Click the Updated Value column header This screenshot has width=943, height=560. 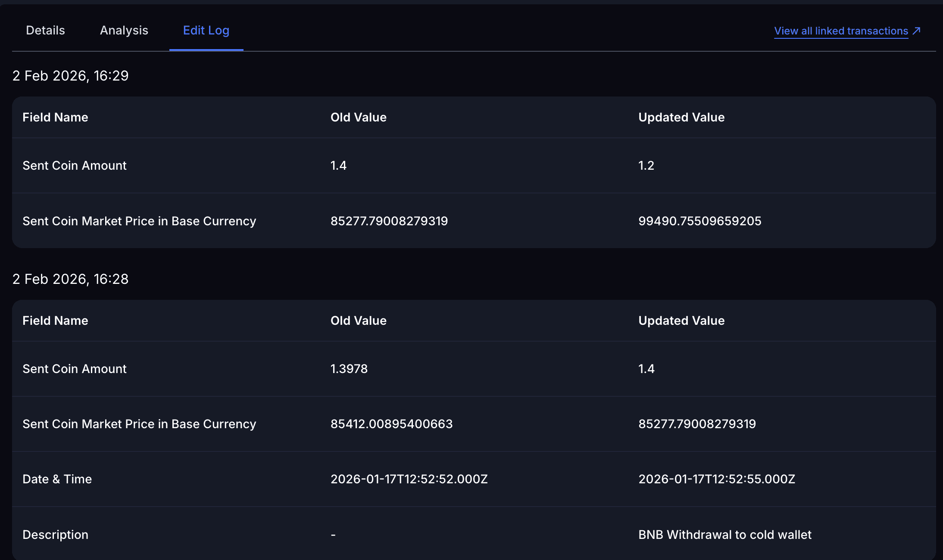pyautogui.click(x=681, y=117)
